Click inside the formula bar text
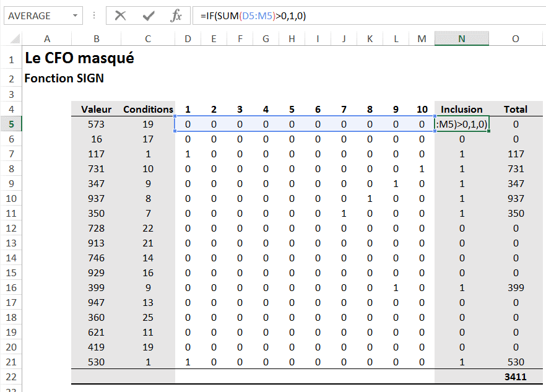Screen dimensions: 546x392 pyautogui.click(x=371, y=15)
